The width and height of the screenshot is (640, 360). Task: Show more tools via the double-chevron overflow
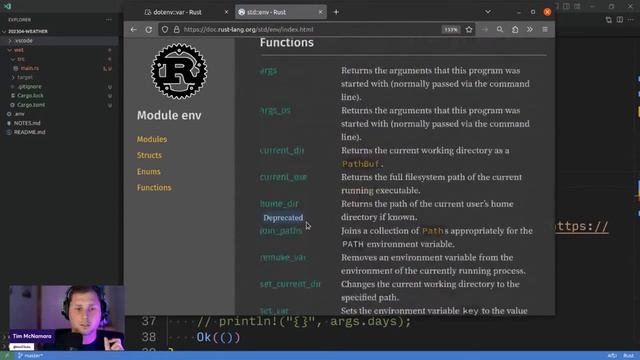tap(530, 29)
